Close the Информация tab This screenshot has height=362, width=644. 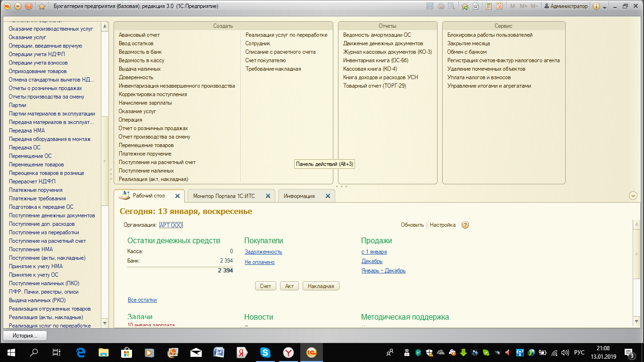pyautogui.click(x=328, y=196)
